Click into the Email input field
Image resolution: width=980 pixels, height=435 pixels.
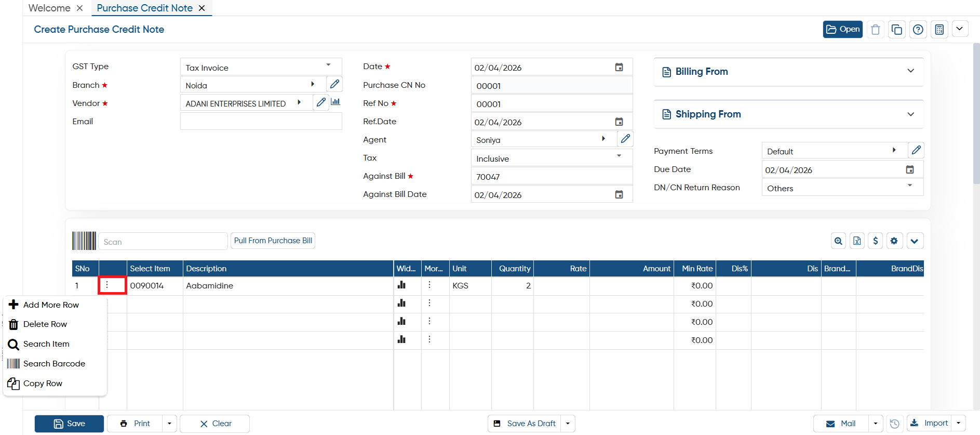click(261, 121)
